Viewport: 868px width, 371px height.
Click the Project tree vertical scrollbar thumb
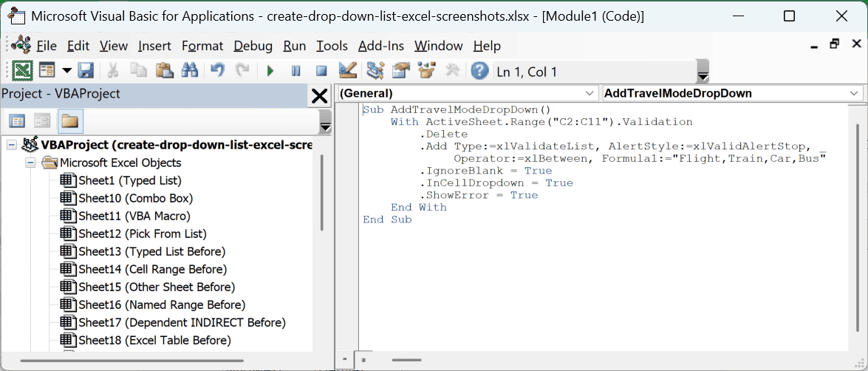tap(322, 191)
